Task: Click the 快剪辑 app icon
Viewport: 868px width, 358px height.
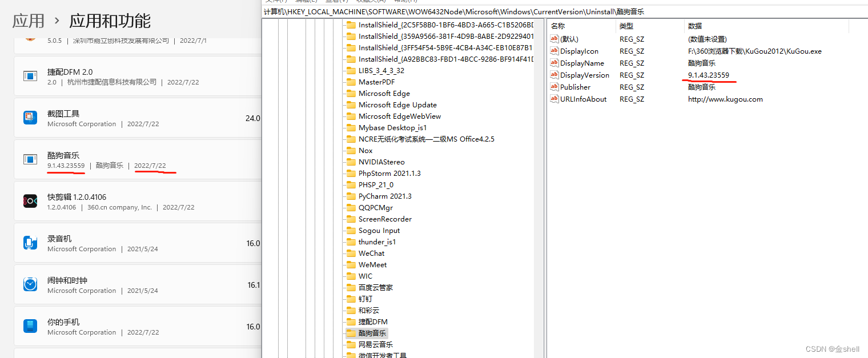Action: (30, 201)
